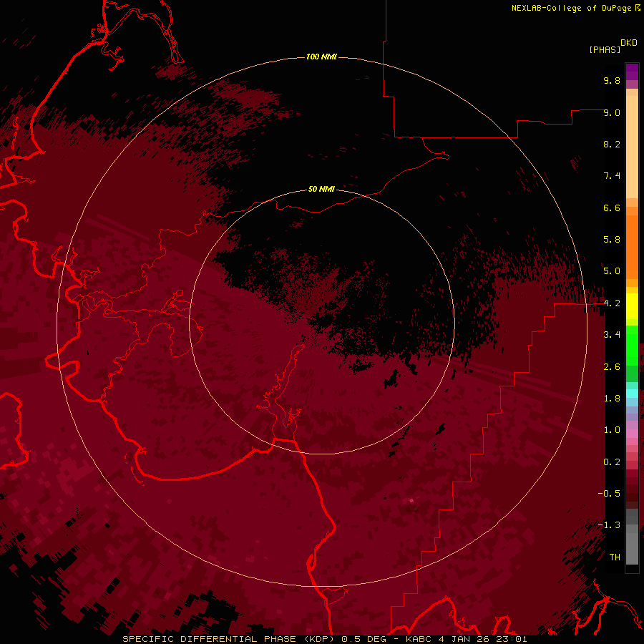Click the -0.5 scale value
The height and width of the screenshot is (644, 644).
[609, 494]
